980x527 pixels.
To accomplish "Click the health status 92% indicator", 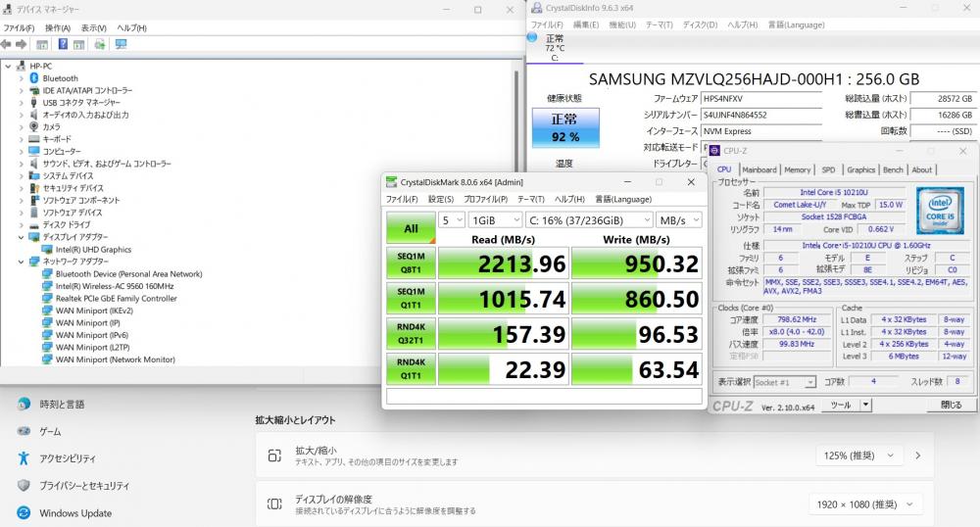I will (x=565, y=128).
